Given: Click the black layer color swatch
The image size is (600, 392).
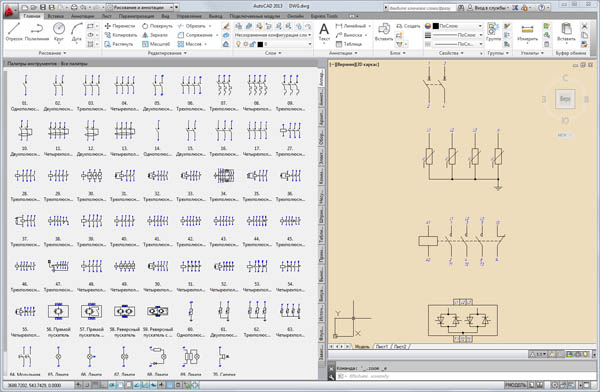Looking at the screenshot, I should click(x=260, y=44).
